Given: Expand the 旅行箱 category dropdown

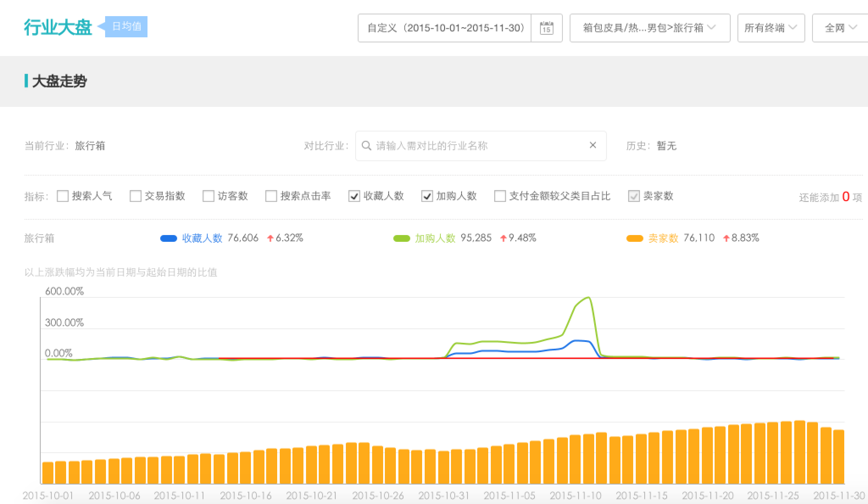Looking at the screenshot, I should (x=650, y=28).
